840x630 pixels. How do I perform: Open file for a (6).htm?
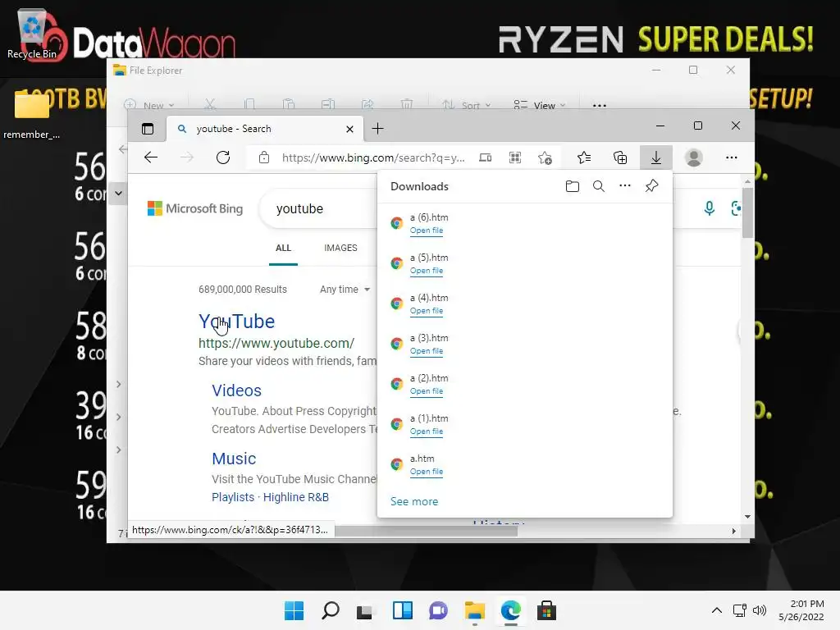tap(427, 231)
